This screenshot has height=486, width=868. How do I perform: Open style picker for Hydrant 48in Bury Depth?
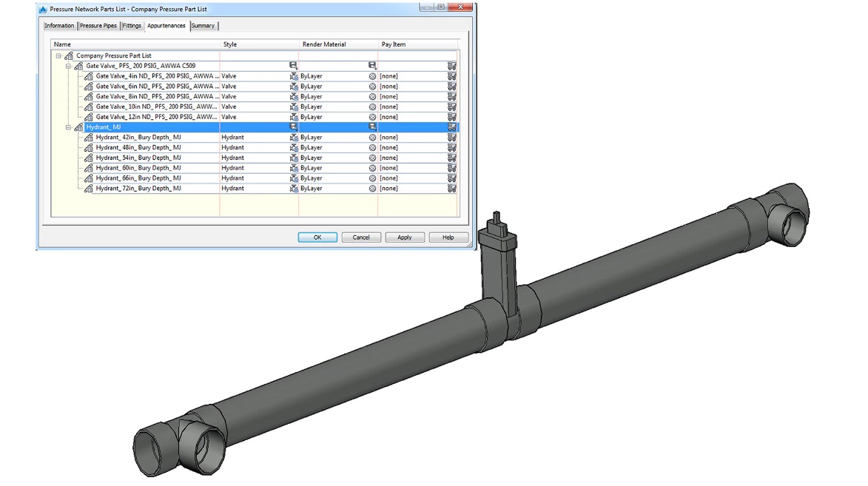tap(293, 148)
